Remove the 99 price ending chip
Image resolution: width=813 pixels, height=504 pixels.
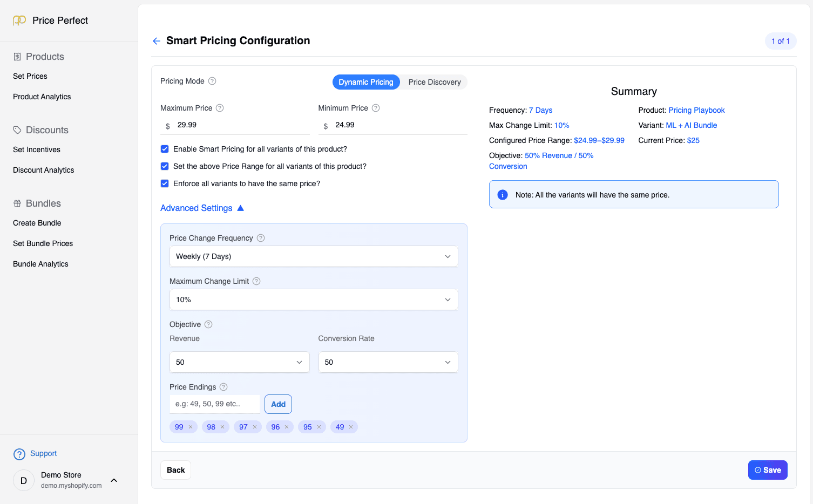190,427
